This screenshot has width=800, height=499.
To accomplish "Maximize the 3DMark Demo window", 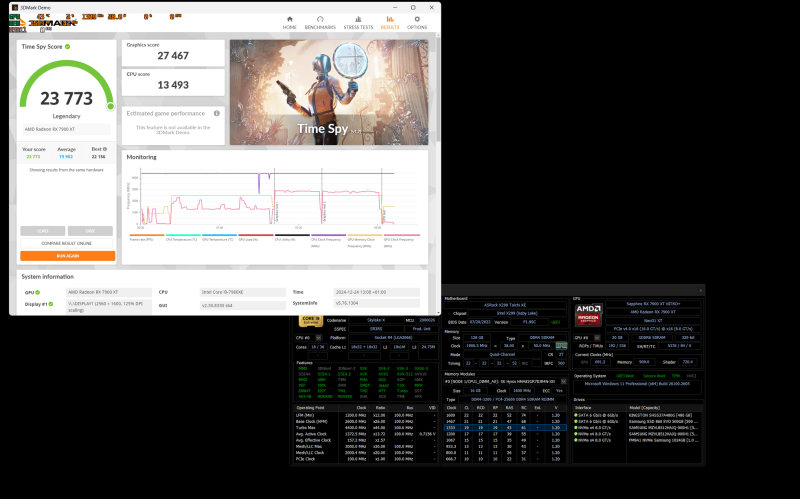I will click(413, 8).
